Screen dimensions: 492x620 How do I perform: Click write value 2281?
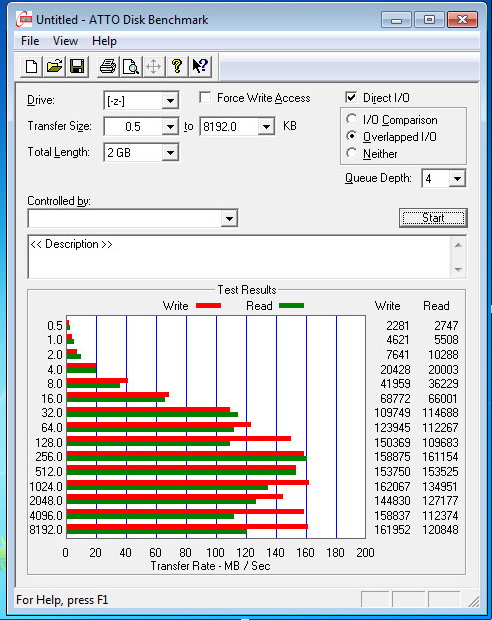(397, 325)
